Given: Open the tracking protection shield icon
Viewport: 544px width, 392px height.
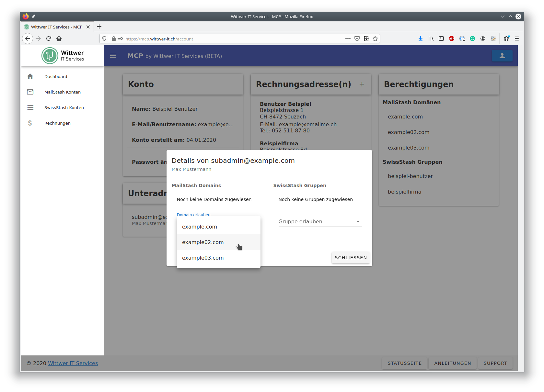Looking at the screenshot, I should 104,39.
